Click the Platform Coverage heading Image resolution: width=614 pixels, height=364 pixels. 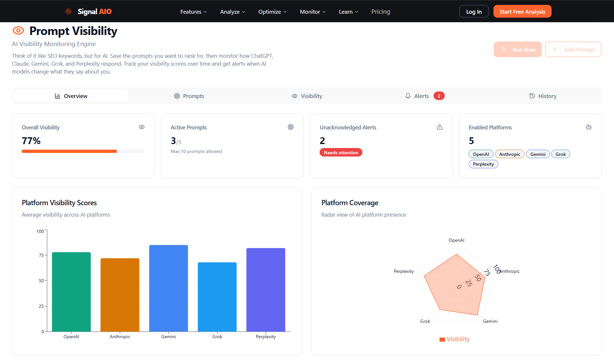(350, 203)
